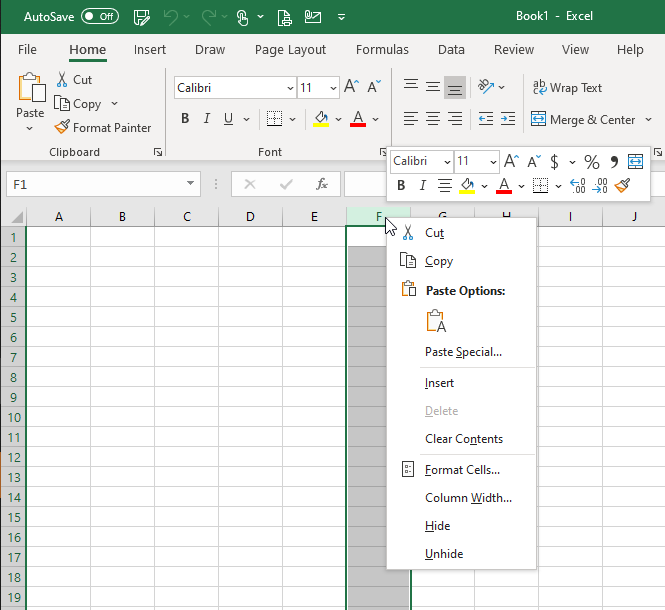665x610 pixels.
Task: Click the Increase Indent icon in the ribbon
Action: [508, 119]
